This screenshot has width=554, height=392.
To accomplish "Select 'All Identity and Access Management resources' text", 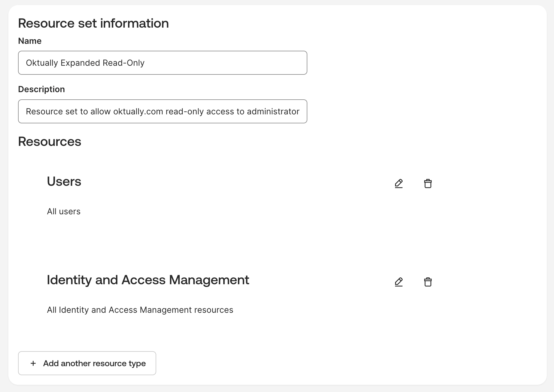I will 140,310.
